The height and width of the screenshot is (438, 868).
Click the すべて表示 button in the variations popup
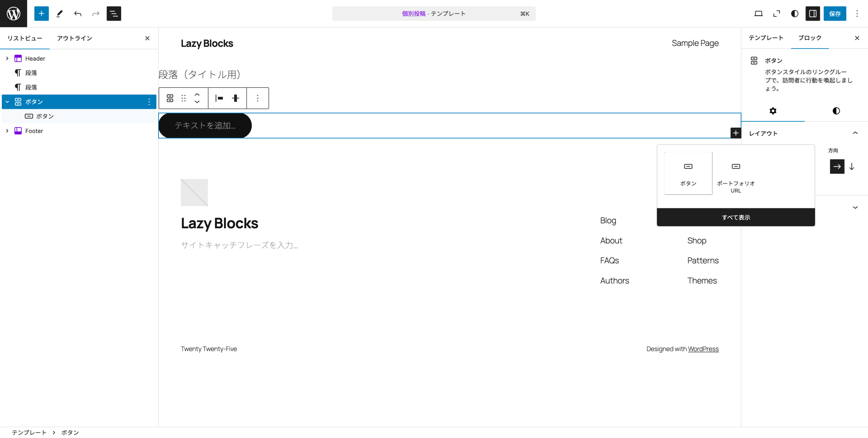(735, 217)
